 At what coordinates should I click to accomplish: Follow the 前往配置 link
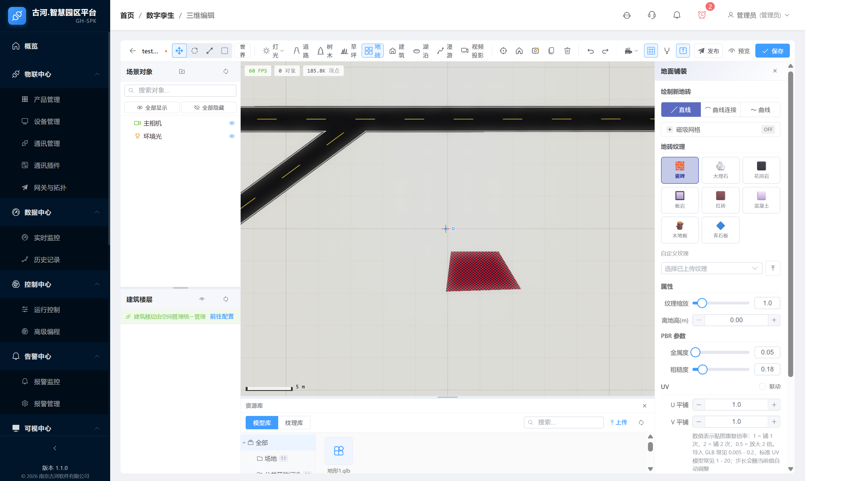(221, 317)
